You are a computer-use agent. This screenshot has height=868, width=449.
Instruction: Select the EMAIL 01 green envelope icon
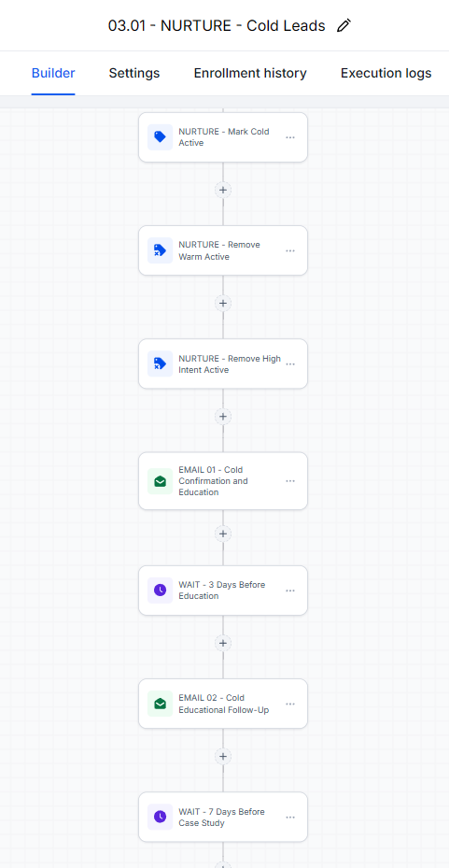point(160,481)
